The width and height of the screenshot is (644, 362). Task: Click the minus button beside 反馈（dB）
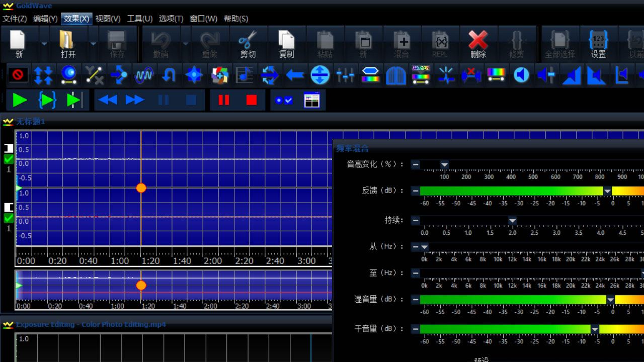tap(416, 191)
